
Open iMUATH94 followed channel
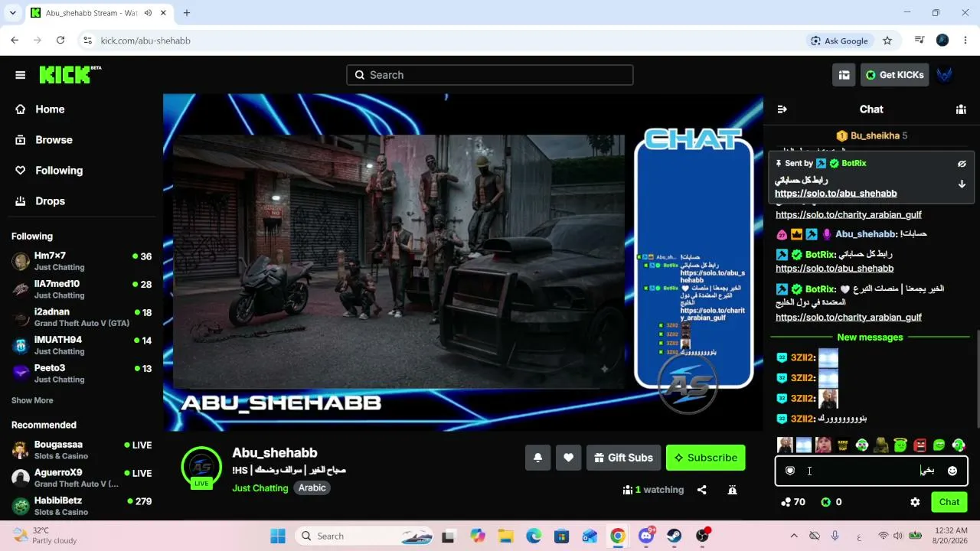point(81,345)
